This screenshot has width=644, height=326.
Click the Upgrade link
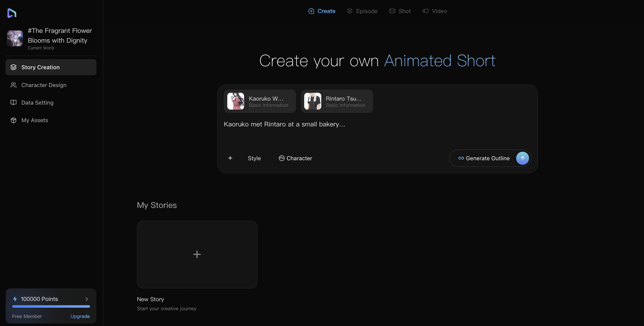80,316
